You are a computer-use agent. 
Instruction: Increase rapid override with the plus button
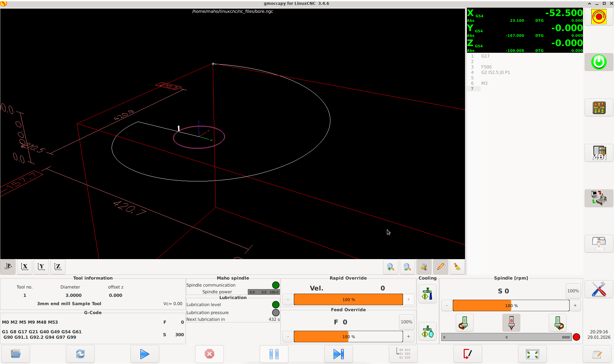point(408,299)
